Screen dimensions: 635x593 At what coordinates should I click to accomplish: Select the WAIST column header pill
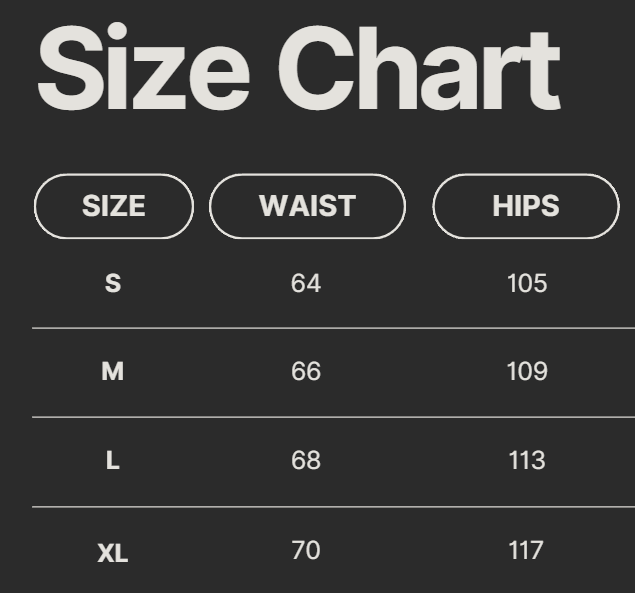[x=307, y=206]
